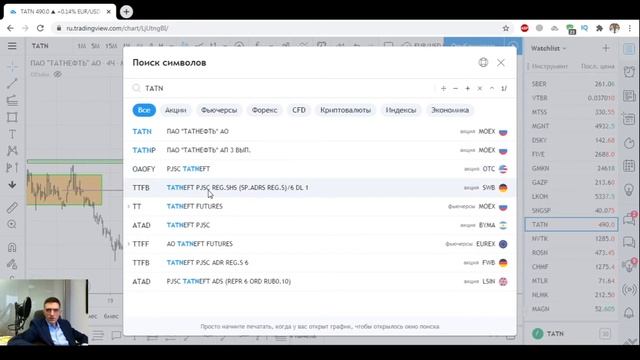640x360 pixels.
Task: Open the calendar icon in right sidebar
Action: pyautogui.click(x=629, y=119)
